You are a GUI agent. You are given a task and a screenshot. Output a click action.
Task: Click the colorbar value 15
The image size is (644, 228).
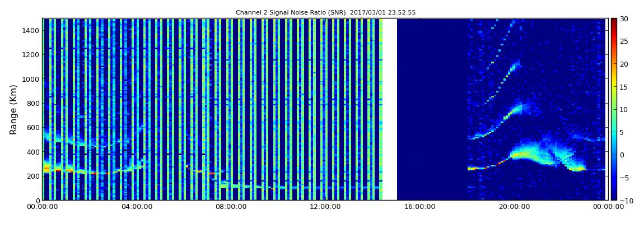[624, 87]
